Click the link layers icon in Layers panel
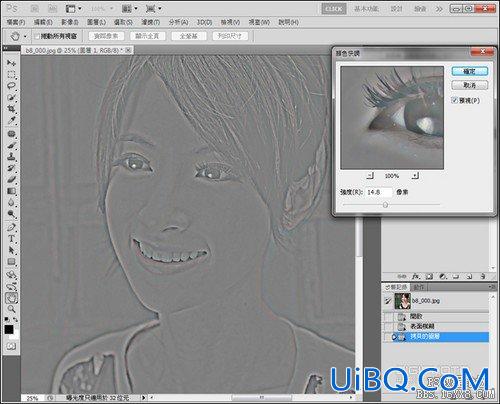Viewport: 500px width, 404px height. [402, 276]
